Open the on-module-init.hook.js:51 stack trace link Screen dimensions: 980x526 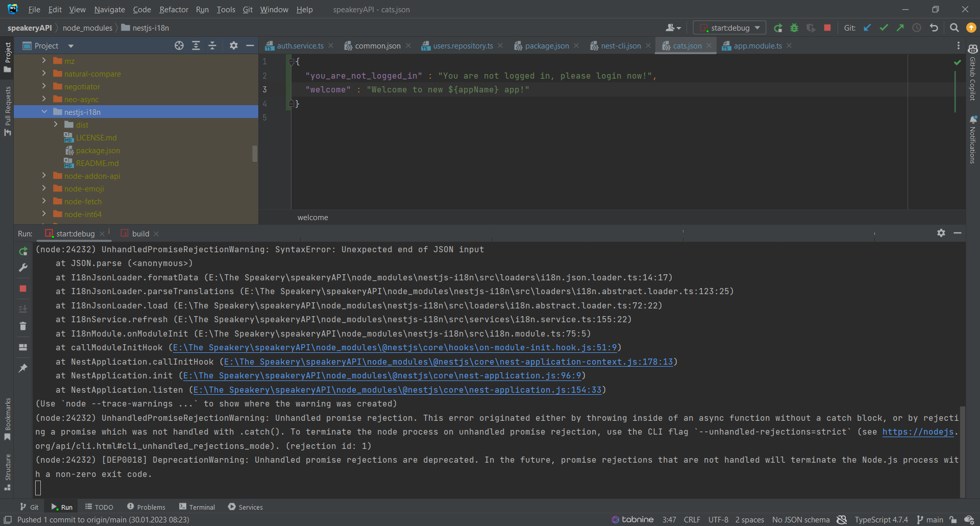tap(394, 347)
